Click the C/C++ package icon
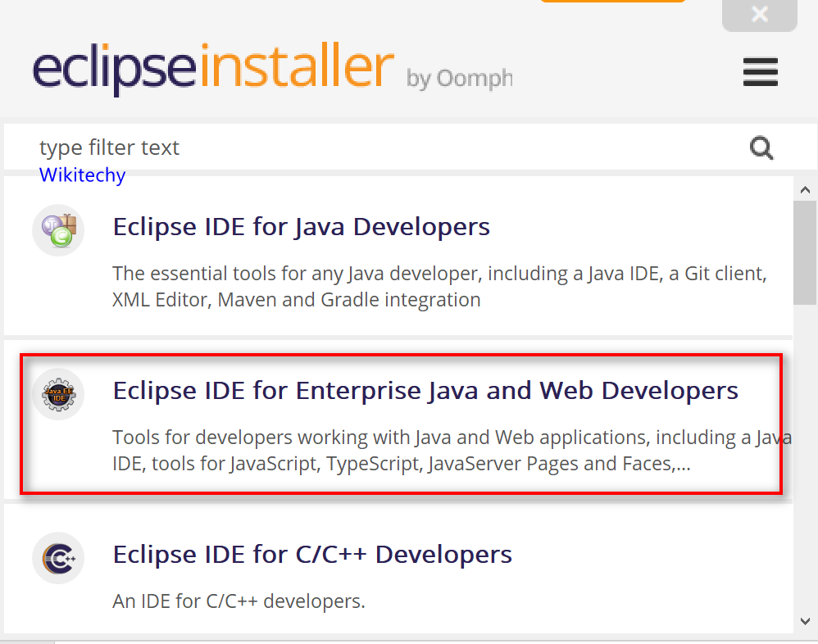 [58, 558]
